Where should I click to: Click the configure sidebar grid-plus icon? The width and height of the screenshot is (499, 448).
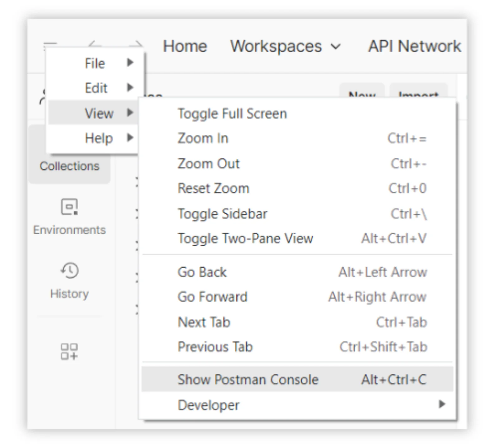(x=69, y=351)
